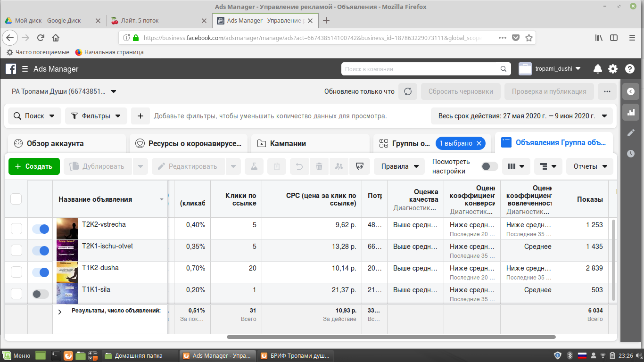Open the account dropdown РА Тропами Души
Image resolution: width=644 pixels, height=362 pixels.
65,91
